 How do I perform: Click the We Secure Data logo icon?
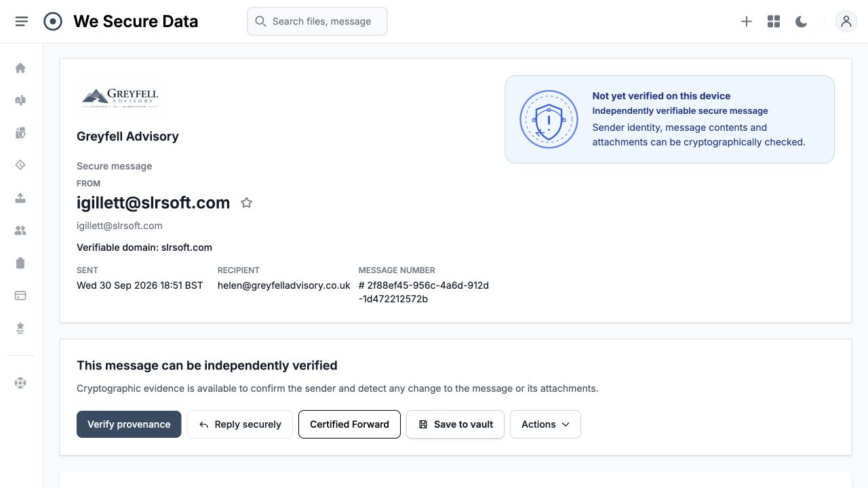53,22
